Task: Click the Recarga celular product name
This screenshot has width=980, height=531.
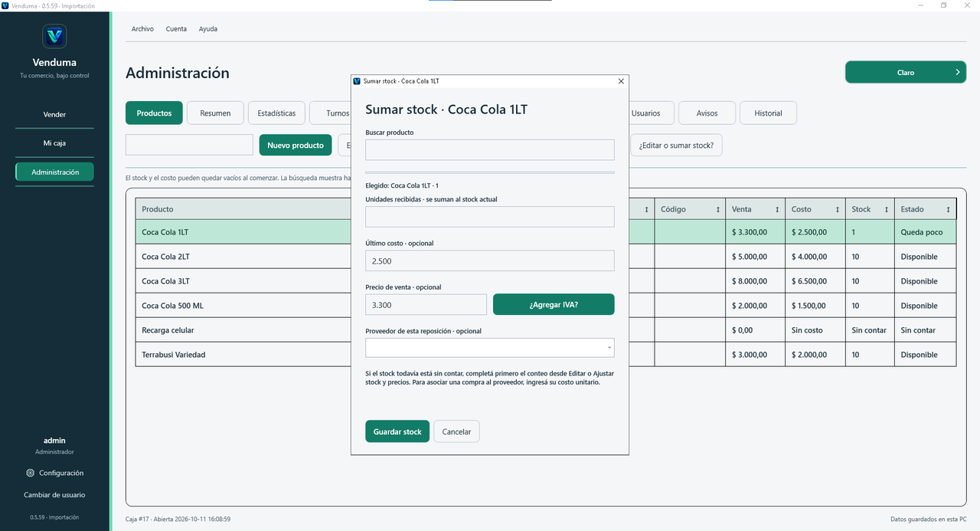Action: [x=168, y=330]
